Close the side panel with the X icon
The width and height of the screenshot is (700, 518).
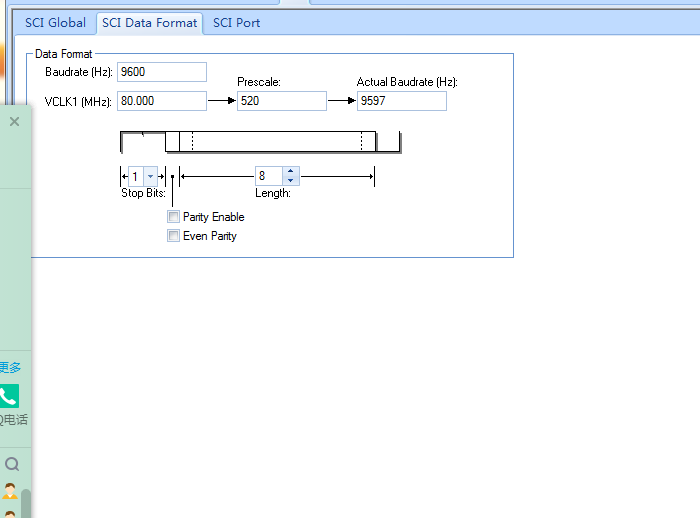[14, 121]
